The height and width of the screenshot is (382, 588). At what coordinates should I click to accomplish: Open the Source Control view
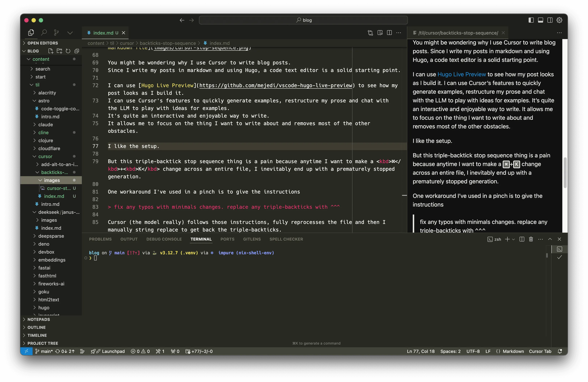click(56, 32)
